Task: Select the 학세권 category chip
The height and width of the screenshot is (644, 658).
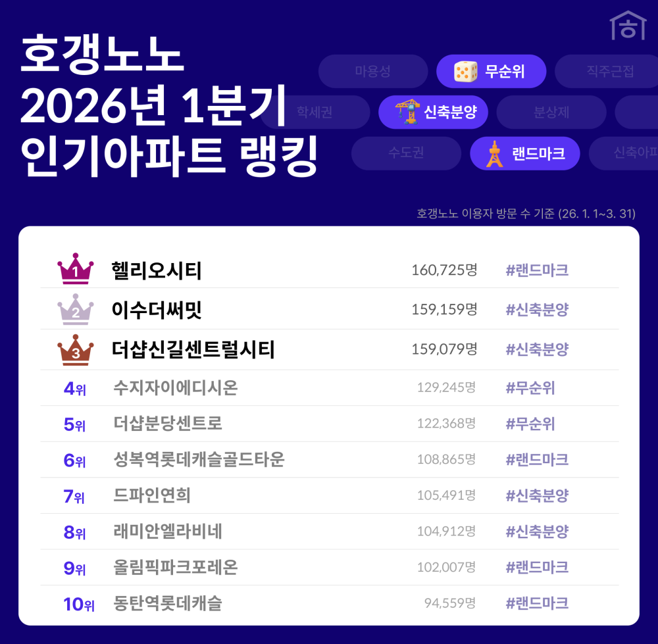Action: pyautogui.click(x=315, y=112)
